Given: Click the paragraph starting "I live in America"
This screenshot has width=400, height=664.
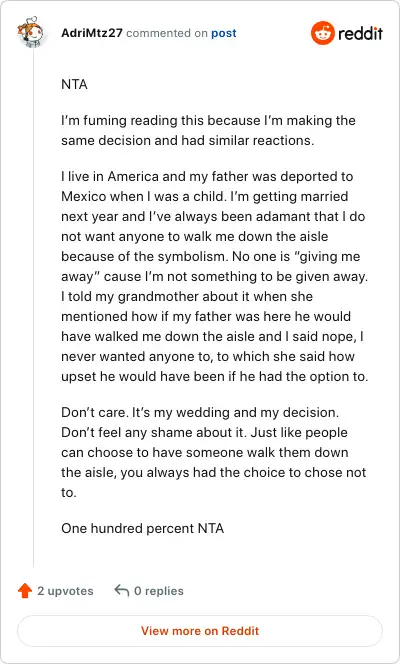Looking at the screenshot, I should 215,276.
